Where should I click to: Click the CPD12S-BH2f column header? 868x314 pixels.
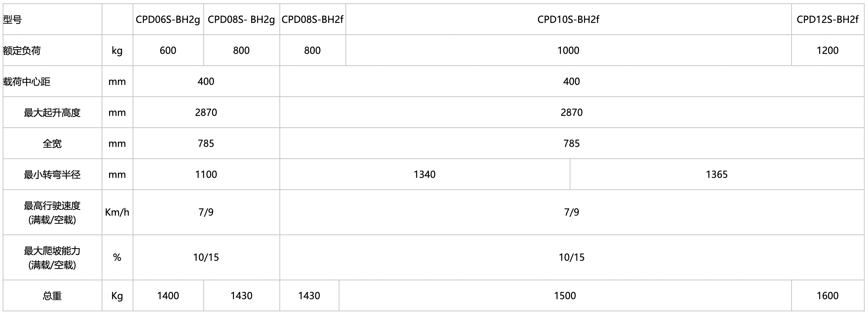(x=827, y=20)
